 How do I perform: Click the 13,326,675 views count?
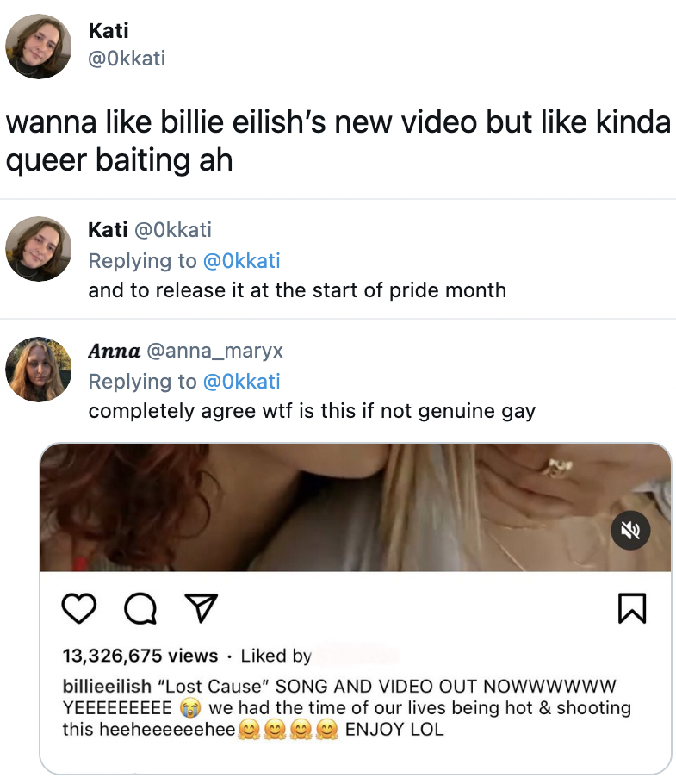pos(140,656)
